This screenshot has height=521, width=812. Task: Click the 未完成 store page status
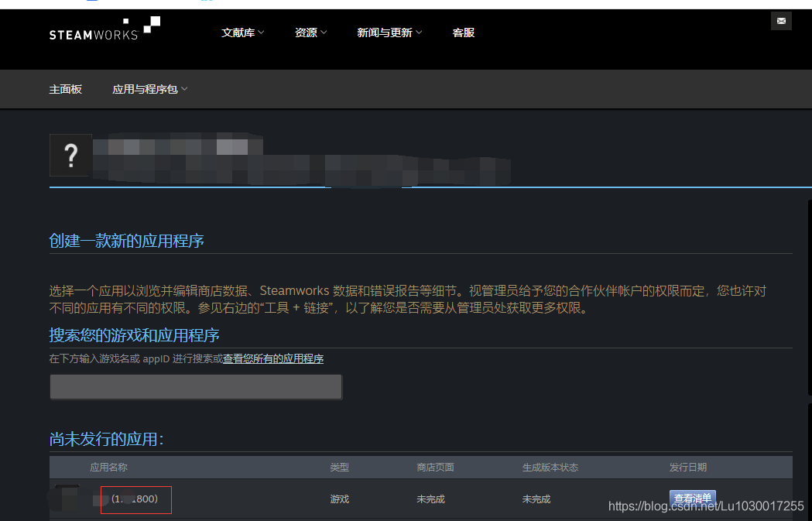tap(430, 499)
